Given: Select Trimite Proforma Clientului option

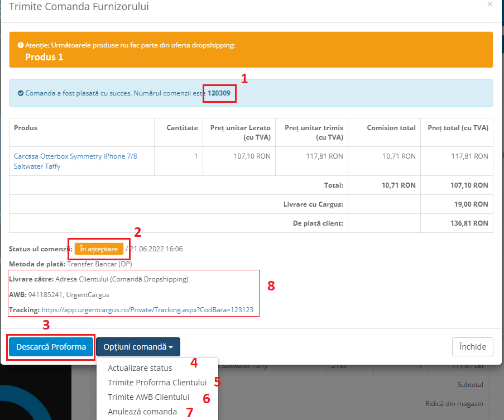Looking at the screenshot, I should click(157, 383).
